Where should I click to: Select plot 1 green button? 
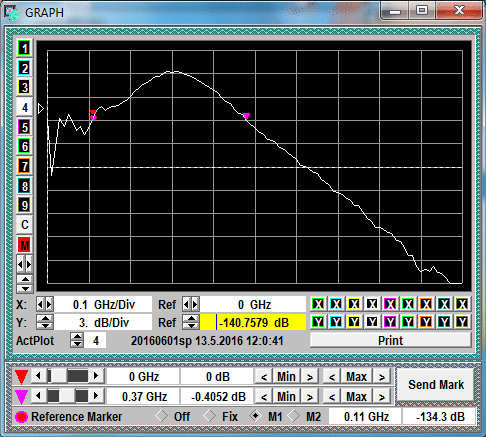(x=24, y=49)
